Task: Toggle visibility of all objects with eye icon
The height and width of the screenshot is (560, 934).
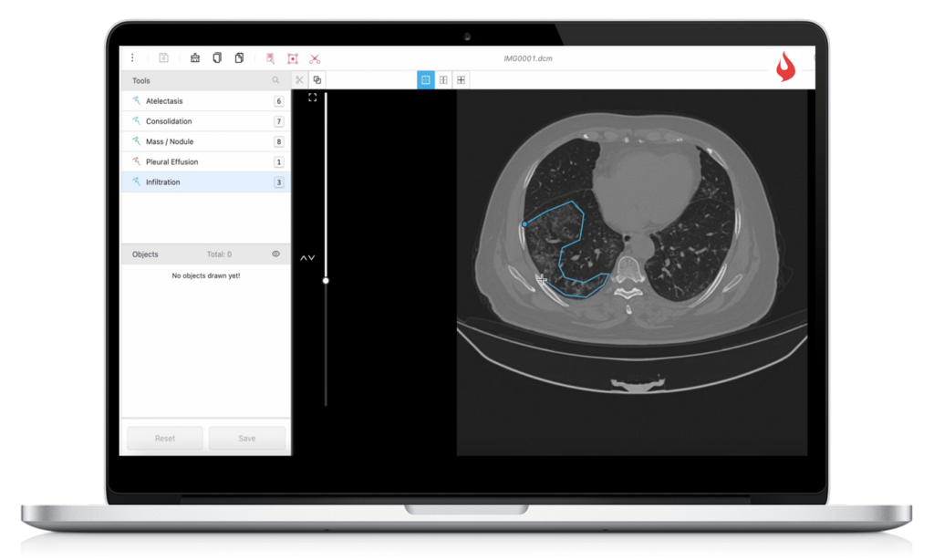Action: tap(275, 254)
